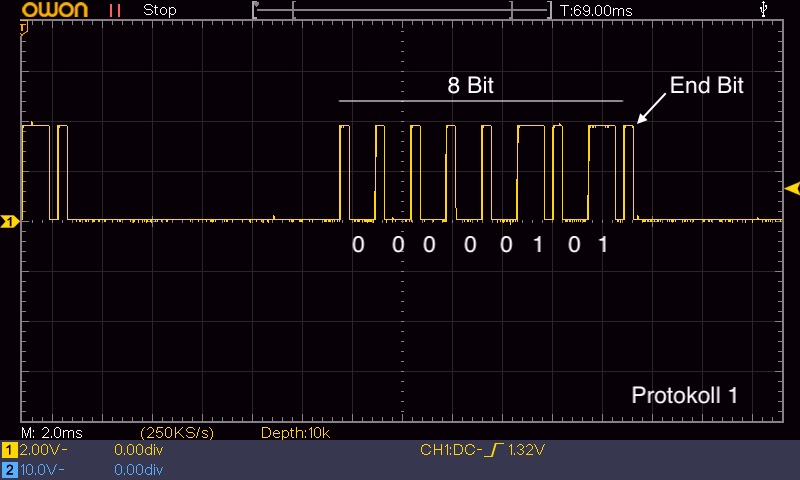This screenshot has width=800, height=480.
Task: Click the red pause indicator icon
Action: coord(115,10)
